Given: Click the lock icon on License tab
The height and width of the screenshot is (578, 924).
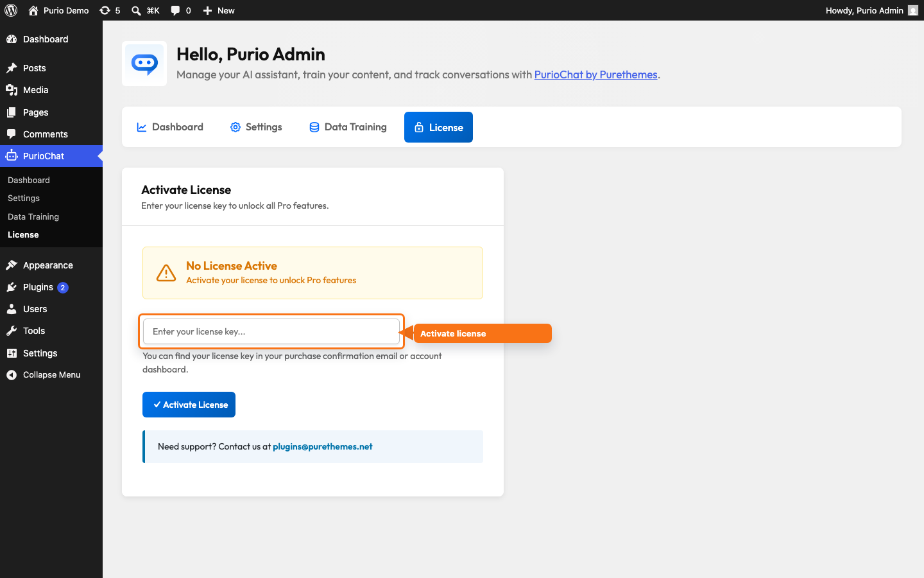Looking at the screenshot, I should [419, 127].
